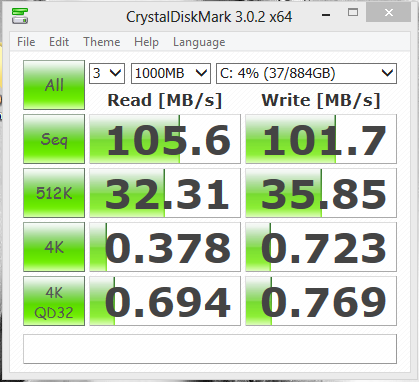Start the 512K benchmark test

[54, 193]
